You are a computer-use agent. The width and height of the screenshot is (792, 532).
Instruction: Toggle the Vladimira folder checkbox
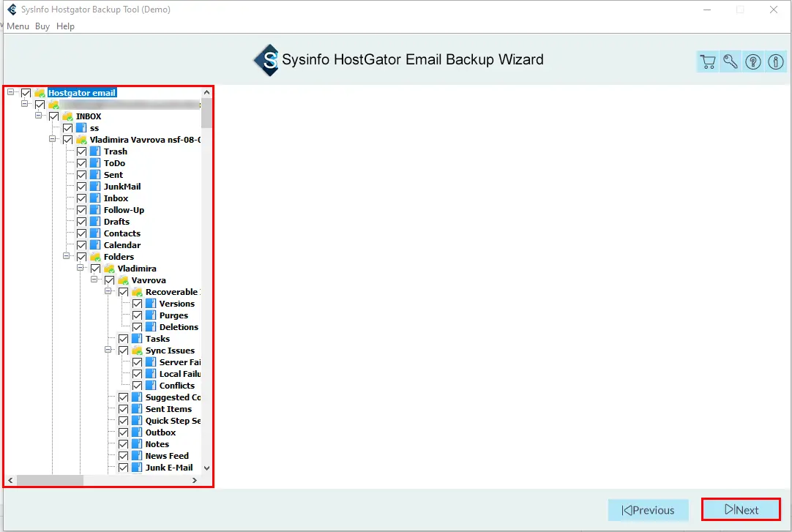point(95,269)
